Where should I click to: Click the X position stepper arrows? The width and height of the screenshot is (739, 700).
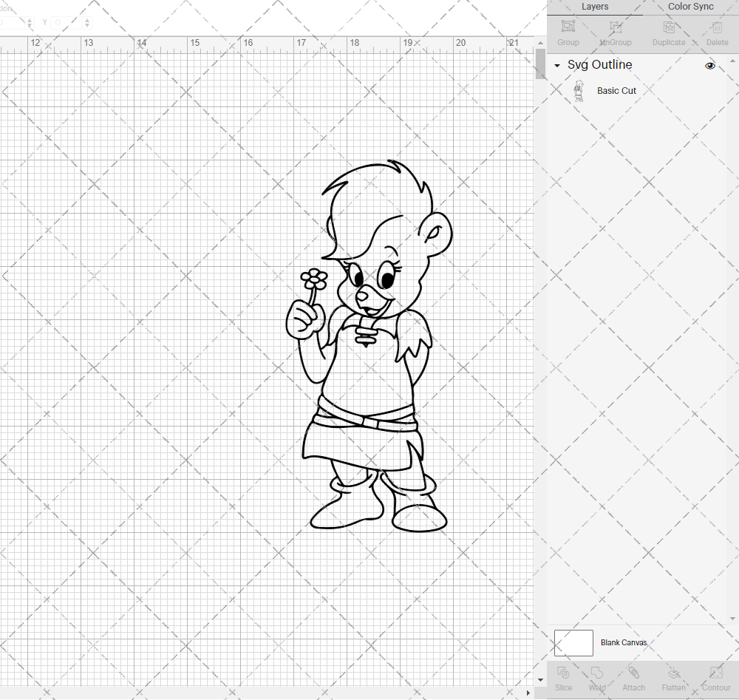(30, 23)
